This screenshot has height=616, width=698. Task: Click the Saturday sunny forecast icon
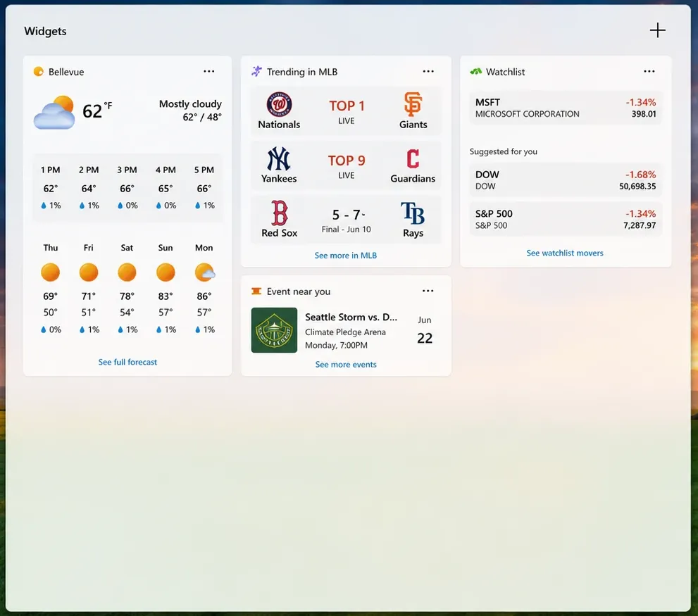[127, 272]
